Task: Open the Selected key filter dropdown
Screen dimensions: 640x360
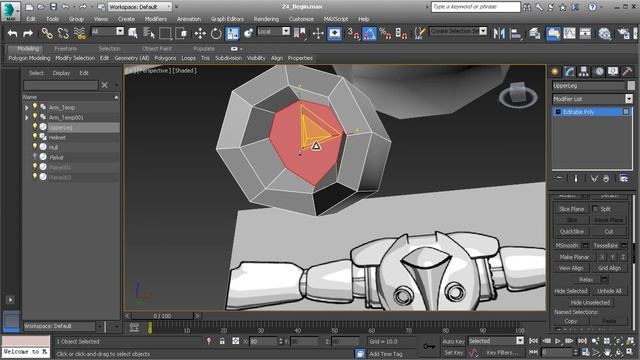Action: (496, 341)
